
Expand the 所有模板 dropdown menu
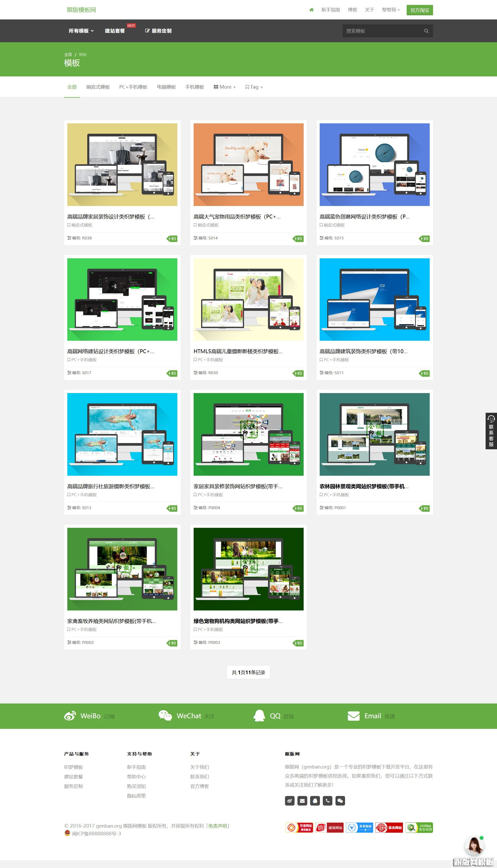pos(81,31)
